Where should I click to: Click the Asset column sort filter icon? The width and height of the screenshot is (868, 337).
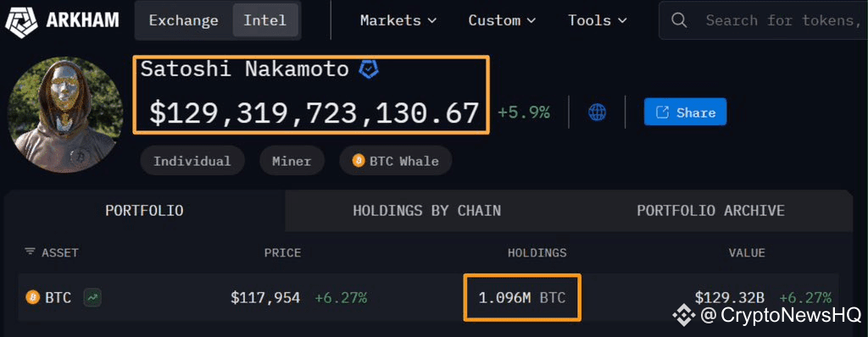[x=30, y=252]
